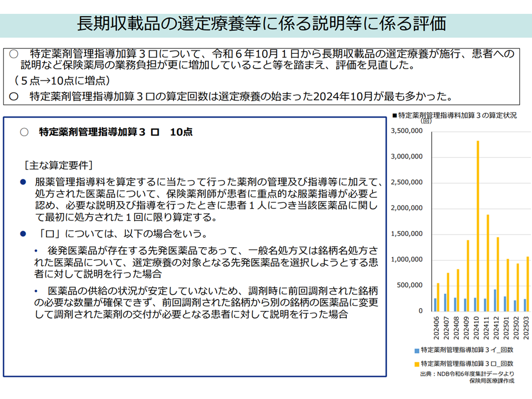Click the yellow bar for 202406

point(438,297)
